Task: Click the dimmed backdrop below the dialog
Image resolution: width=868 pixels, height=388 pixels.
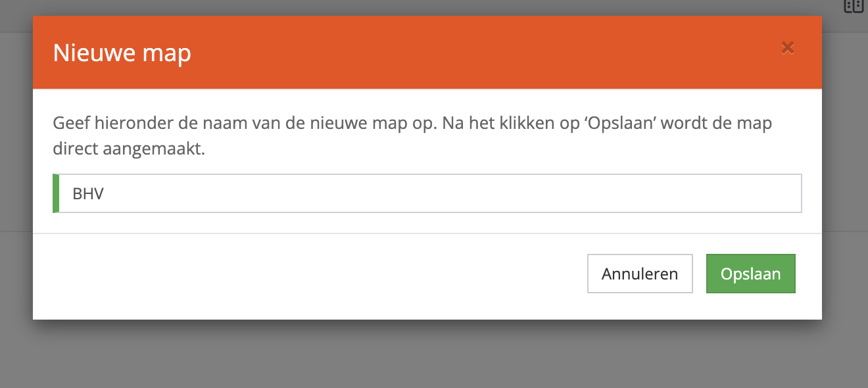Action: (x=427, y=355)
